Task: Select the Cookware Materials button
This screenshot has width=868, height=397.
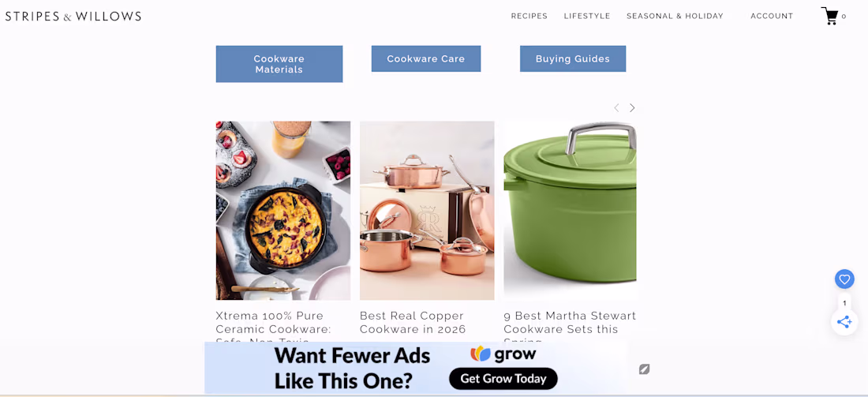Action: pos(279,64)
